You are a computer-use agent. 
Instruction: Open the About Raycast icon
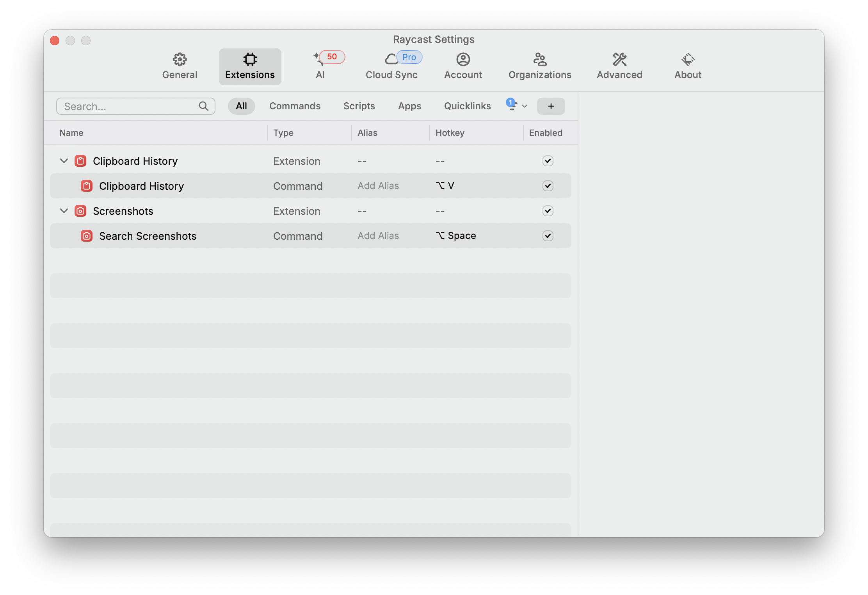tap(688, 60)
